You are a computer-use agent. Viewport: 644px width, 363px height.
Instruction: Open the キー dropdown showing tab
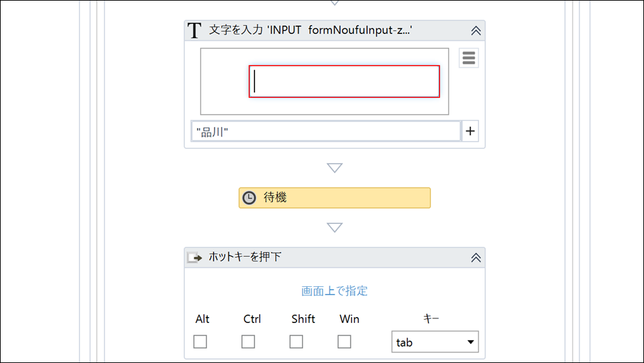[x=435, y=342]
